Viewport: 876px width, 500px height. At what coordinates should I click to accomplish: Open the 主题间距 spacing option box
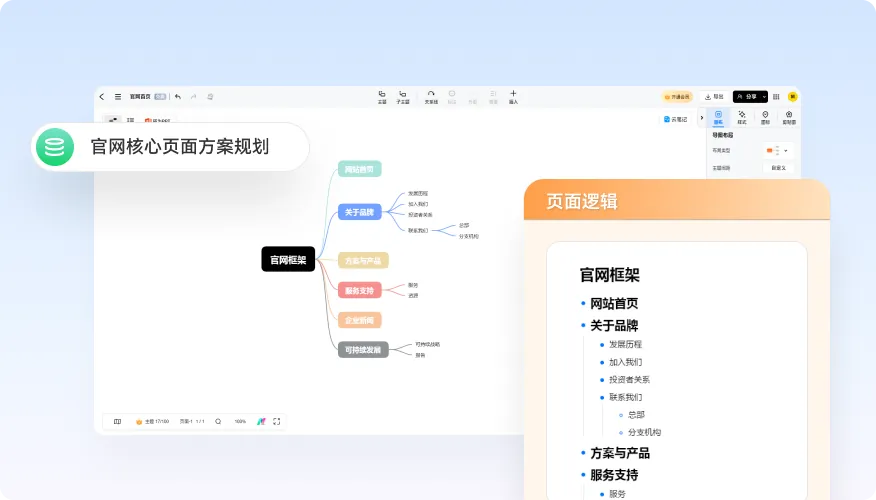(778, 168)
